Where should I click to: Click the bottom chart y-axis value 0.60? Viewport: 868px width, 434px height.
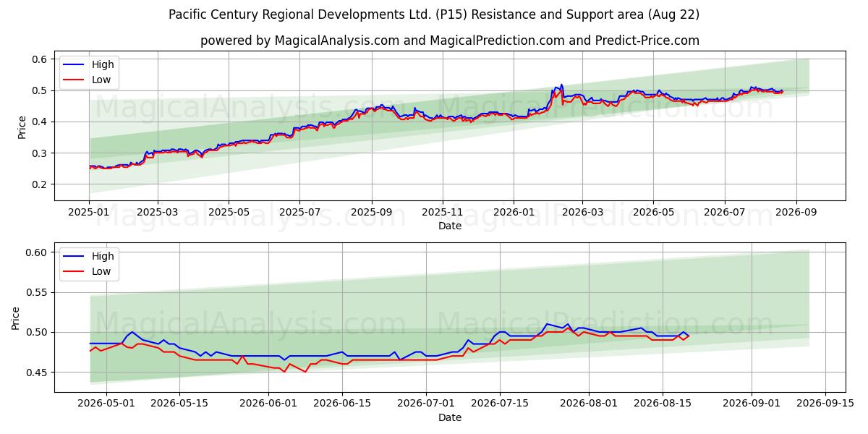coord(38,252)
